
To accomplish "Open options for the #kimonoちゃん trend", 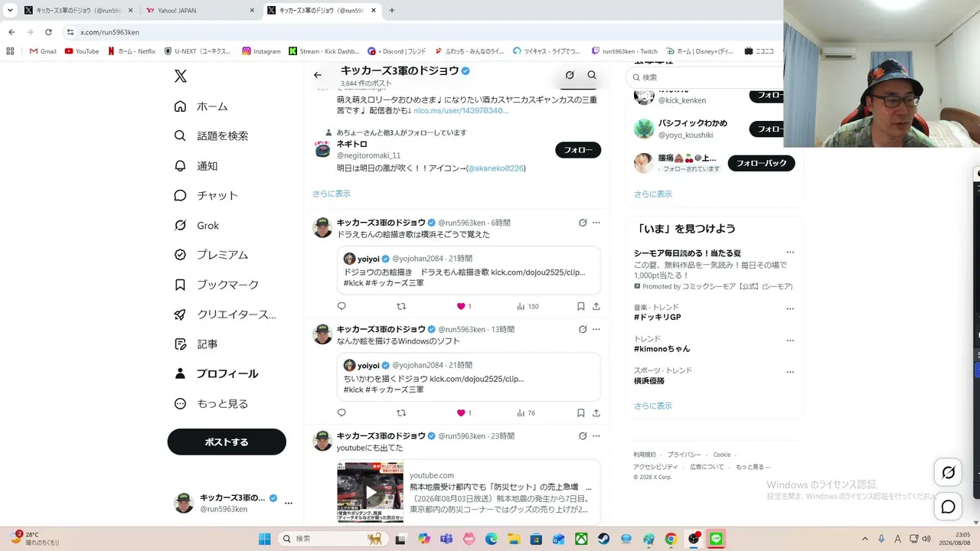I will [790, 341].
